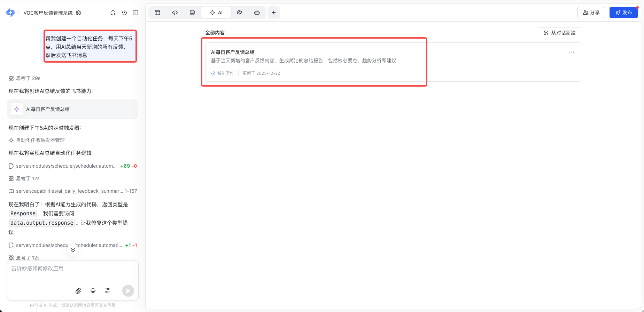Toggle the left chat sidebar panel
The height and width of the screenshot is (312, 644).
pos(135,13)
